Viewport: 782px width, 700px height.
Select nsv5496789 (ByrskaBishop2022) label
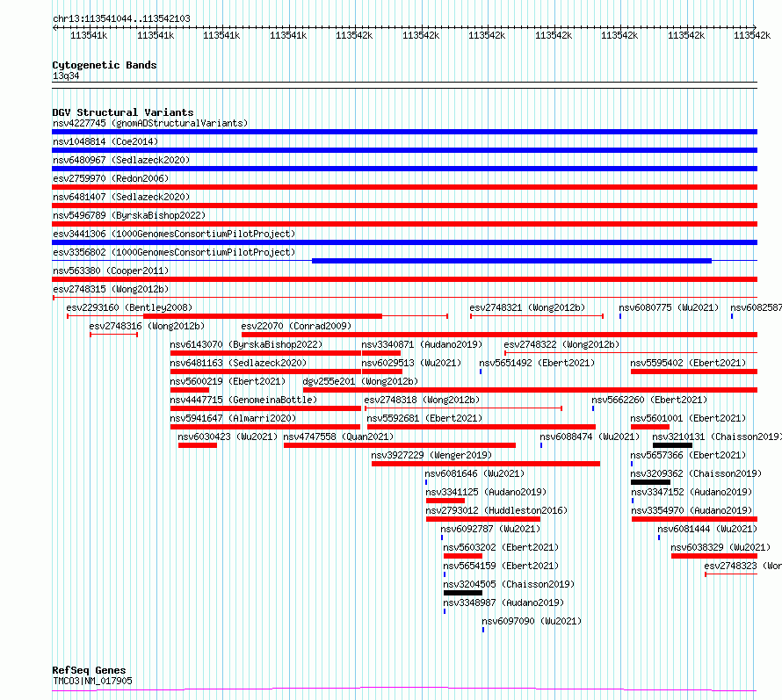(129, 215)
